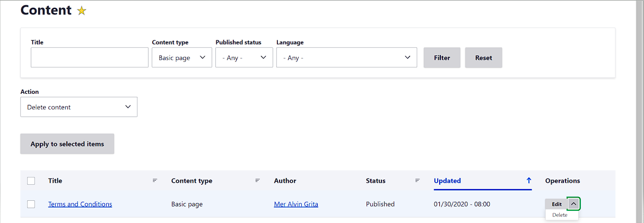Open the Terms and Conditions link
This screenshot has width=644, height=223.
[x=80, y=204]
